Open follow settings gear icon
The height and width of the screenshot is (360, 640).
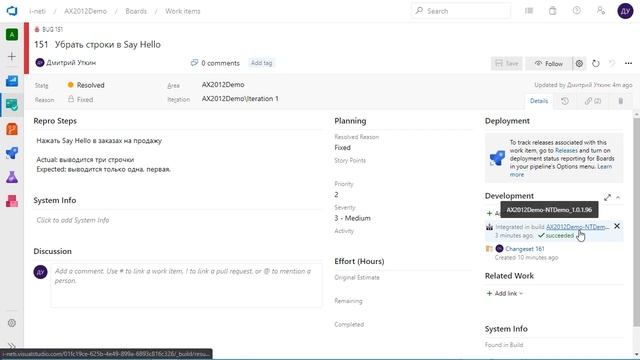click(x=579, y=63)
